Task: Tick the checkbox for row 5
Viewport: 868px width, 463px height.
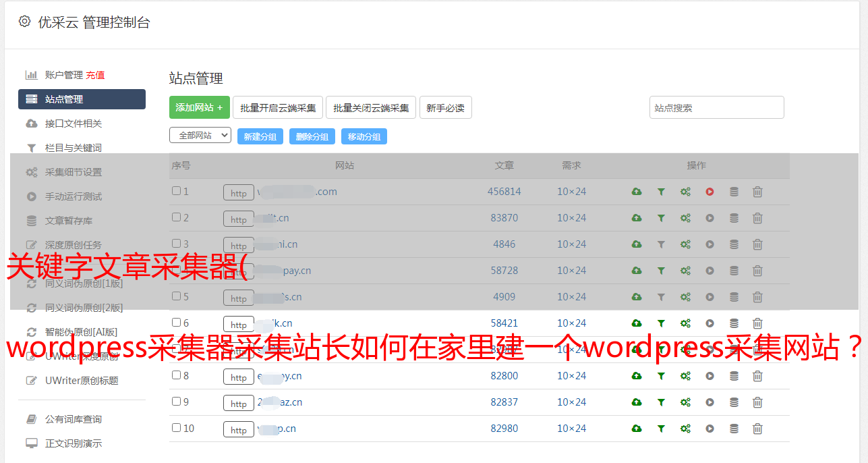Action: 176,296
